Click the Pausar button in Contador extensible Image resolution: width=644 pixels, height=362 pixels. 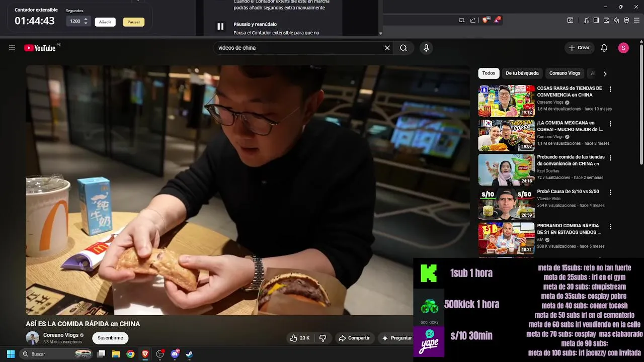[x=134, y=22]
